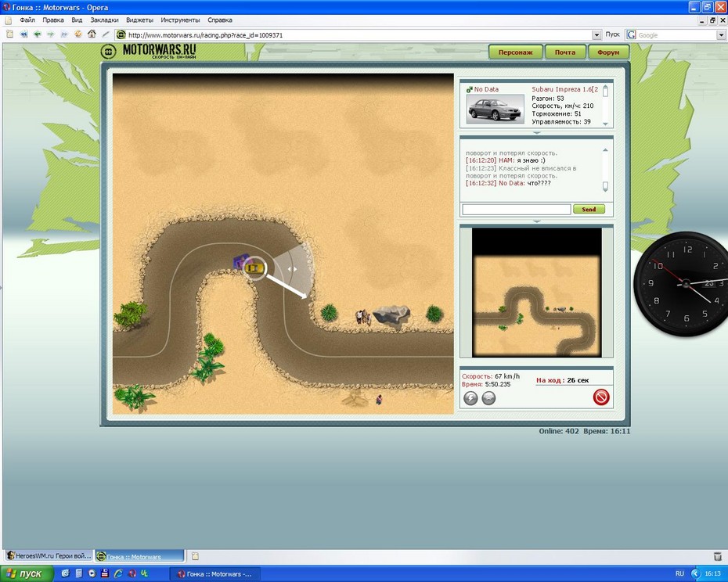This screenshot has height=582, width=728.
Task: Collapse the car info panel arrow
Action: point(535,133)
